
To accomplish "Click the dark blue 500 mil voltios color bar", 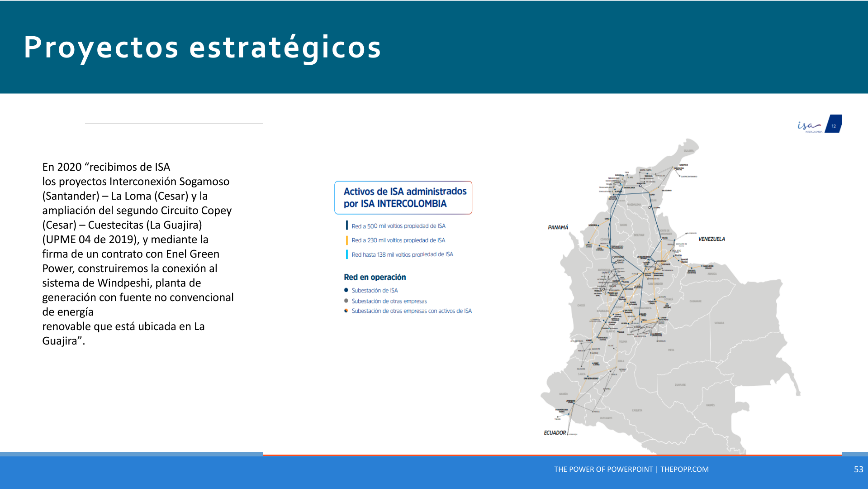I will click(347, 225).
